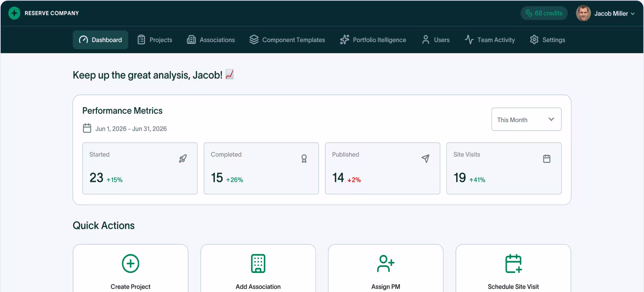Expand the Jacob Miller account menu chevron
The width and height of the screenshot is (644, 292).
633,14
